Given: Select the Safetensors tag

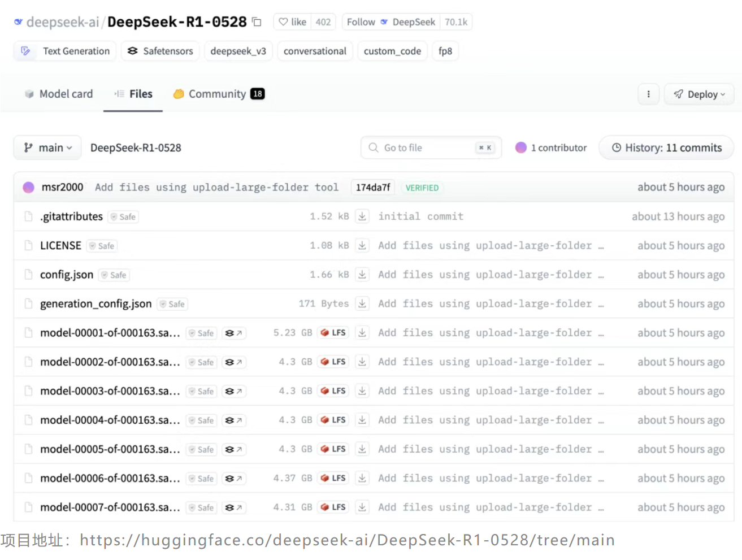Looking at the screenshot, I should pyautogui.click(x=160, y=51).
